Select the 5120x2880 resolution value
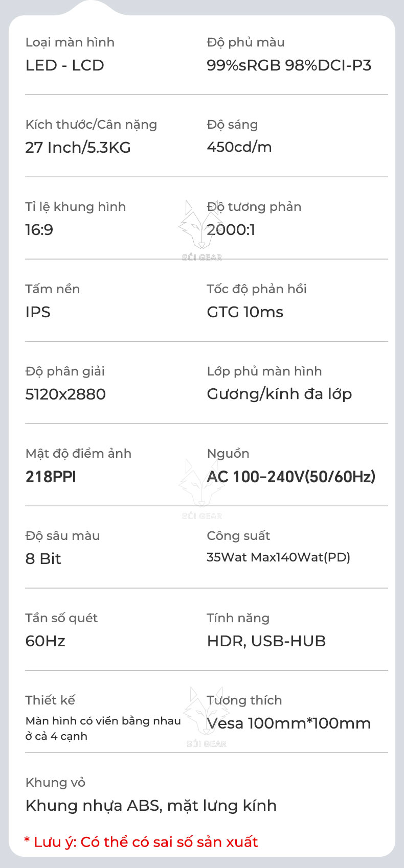404x868 pixels. [65, 394]
